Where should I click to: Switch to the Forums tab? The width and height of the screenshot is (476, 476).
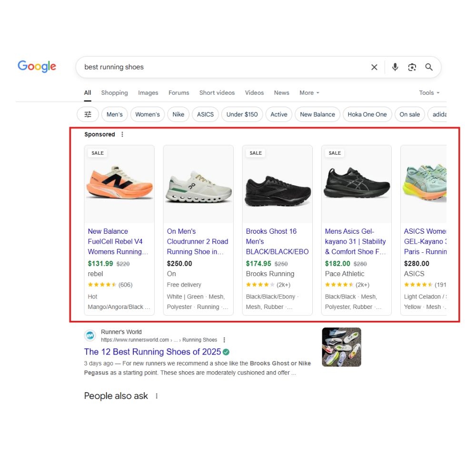[x=179, y=93]
